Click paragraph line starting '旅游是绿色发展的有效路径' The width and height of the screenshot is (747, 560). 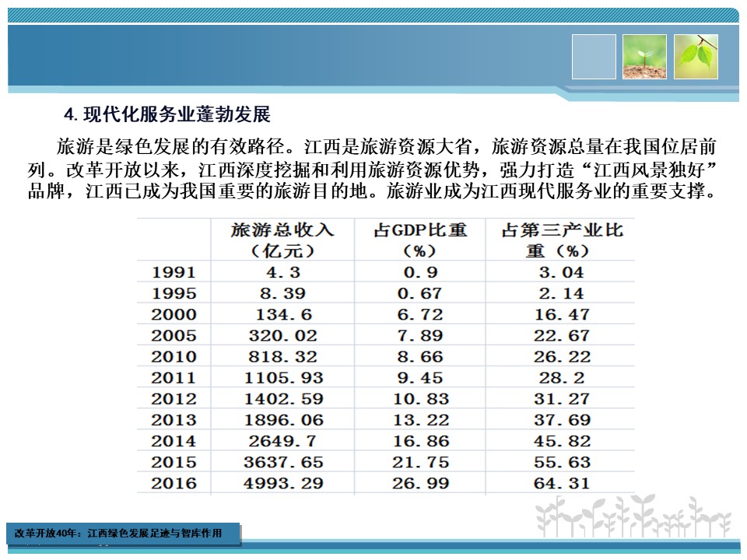(387, 147)
